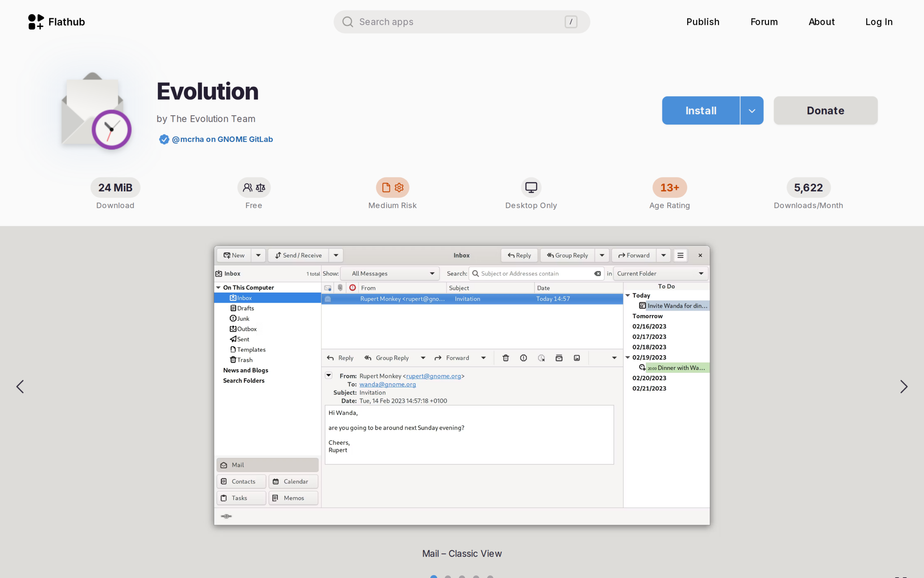Open the Forum link in the header
The height and width of the screenshot is (578, 924).
[764, 22]
